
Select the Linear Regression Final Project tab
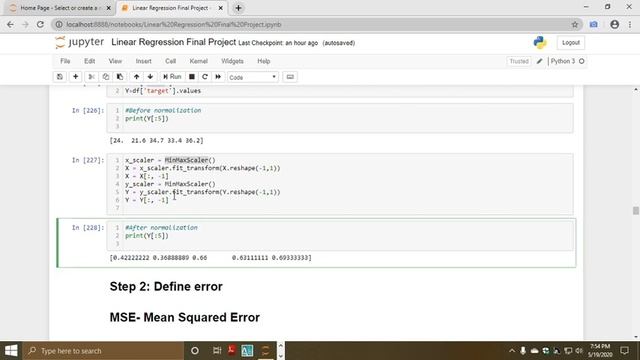[171, 8]
